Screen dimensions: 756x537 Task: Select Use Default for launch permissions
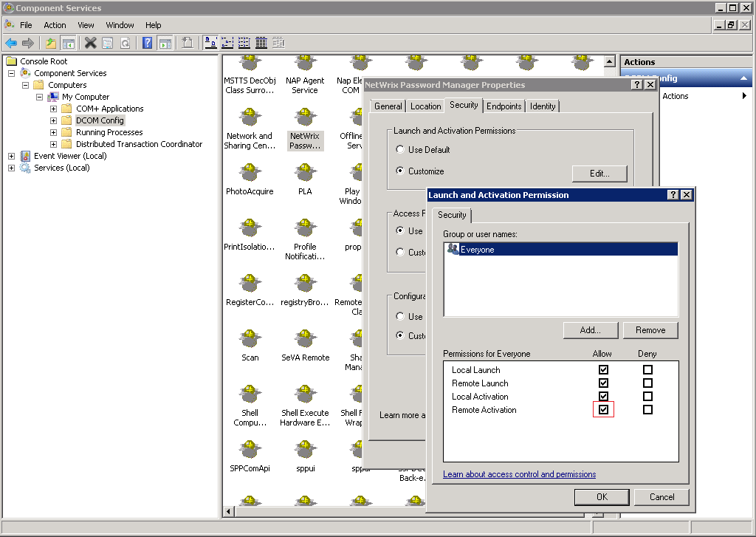[x=400, y=149]
